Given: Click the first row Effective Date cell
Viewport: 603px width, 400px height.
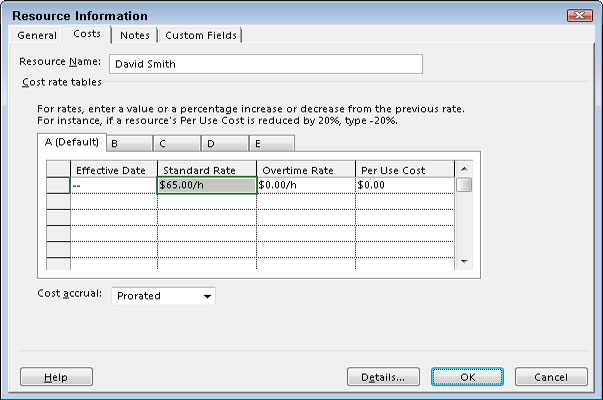Looking at the screenshot, I should [113, 185].
